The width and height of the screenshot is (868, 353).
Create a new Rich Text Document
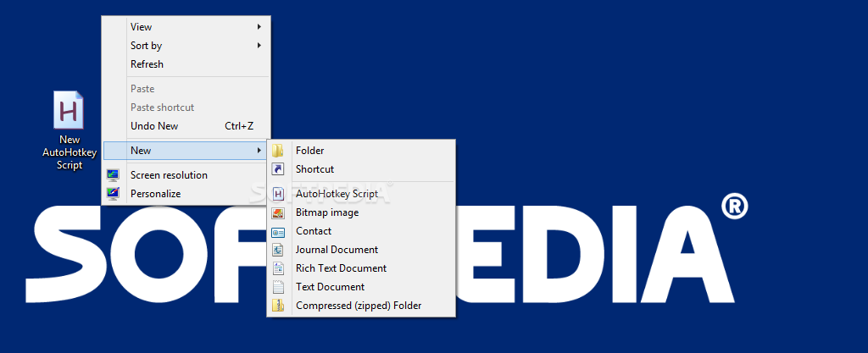(x=361, y=268)
